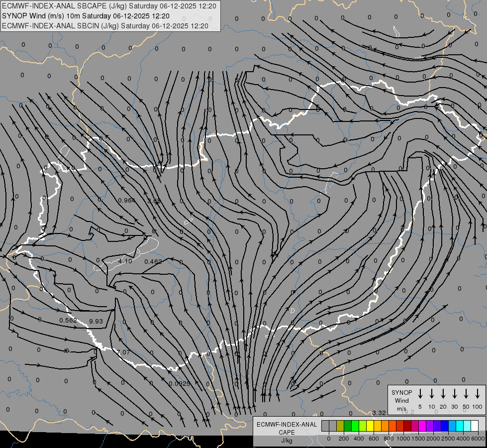The image size is (487, 448).
Task: Pick the olive swatch in CAPE legend
Action: point(340,426)
